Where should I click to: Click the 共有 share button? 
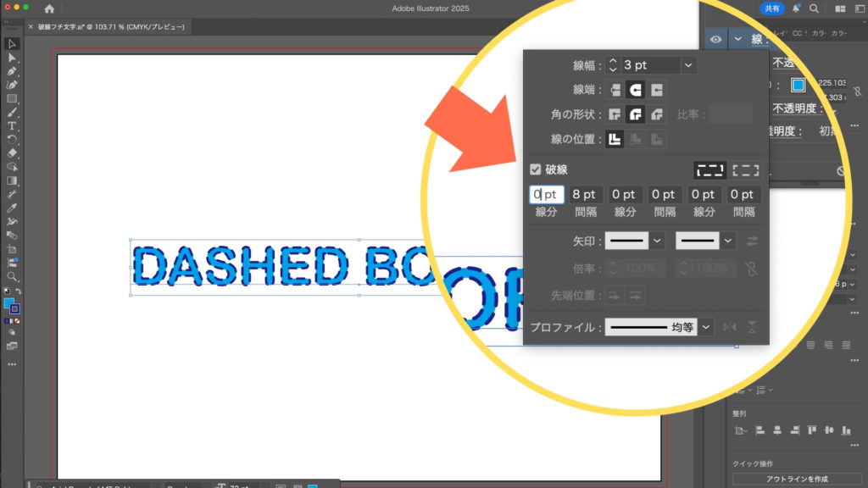tap(772, 8)
